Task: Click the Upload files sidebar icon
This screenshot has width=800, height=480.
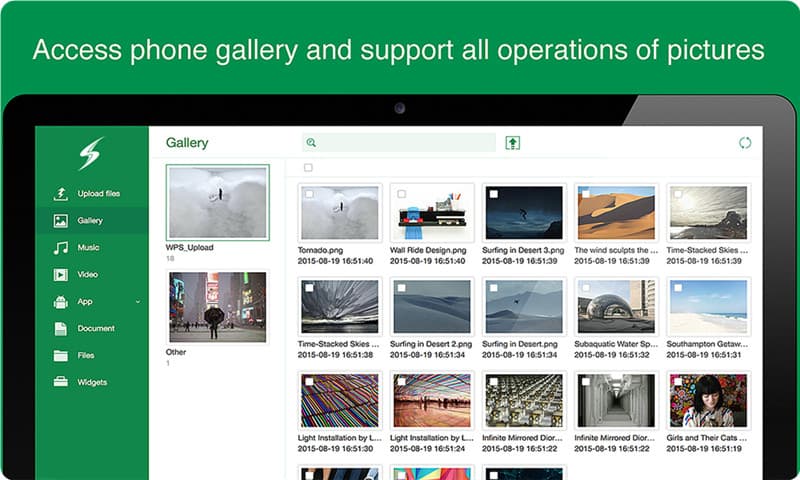Action: tap(61, 194)
